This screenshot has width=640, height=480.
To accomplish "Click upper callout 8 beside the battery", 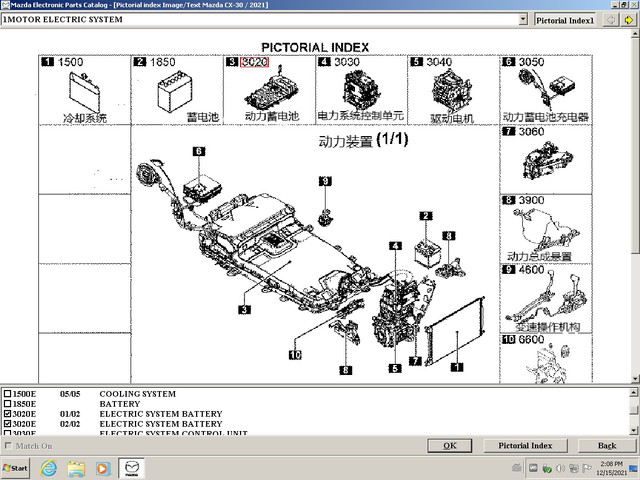I will coord(449,236).
